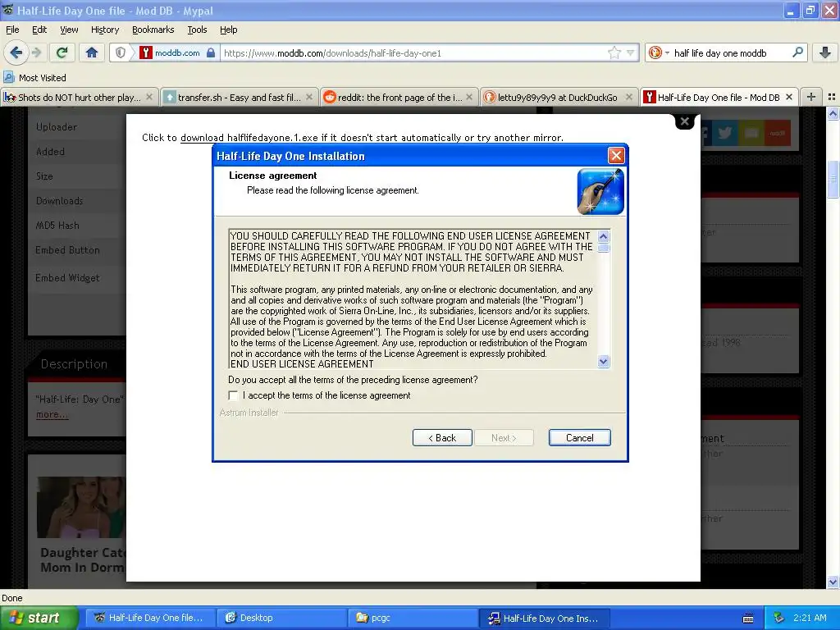Open the DuckDuckGo search engine selector

(x=659, y=52)
